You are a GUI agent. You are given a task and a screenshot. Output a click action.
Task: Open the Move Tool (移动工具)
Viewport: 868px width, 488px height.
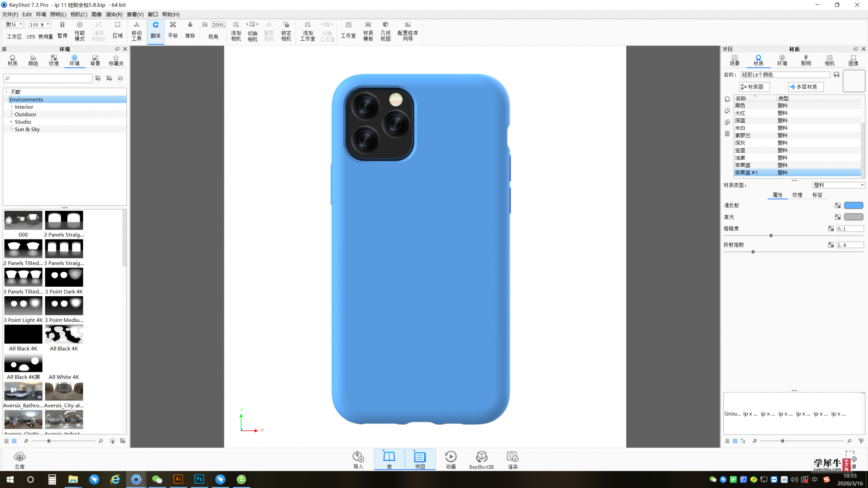point(137,30)
